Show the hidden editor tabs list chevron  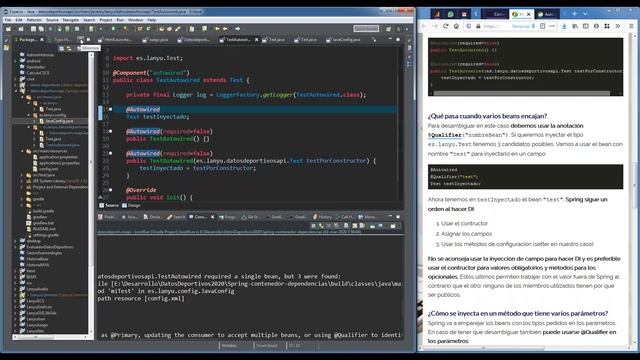pyautogui.click(x=374, y=40)
